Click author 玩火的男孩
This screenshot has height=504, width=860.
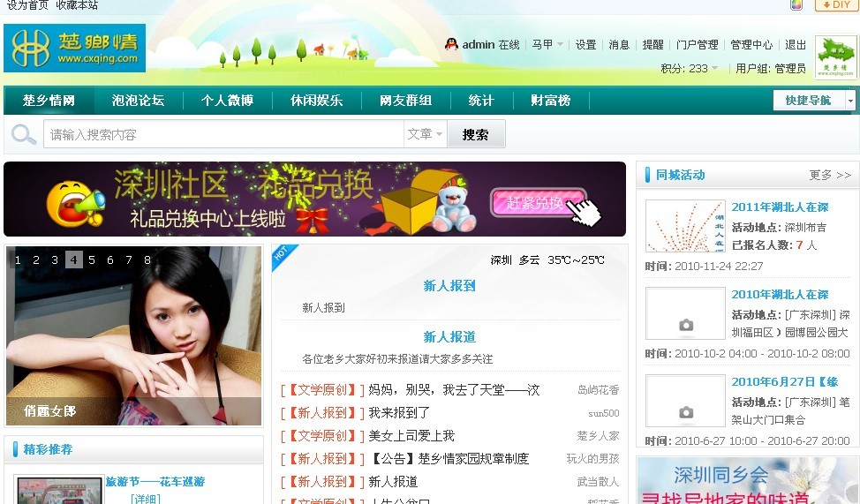point(592,458)
